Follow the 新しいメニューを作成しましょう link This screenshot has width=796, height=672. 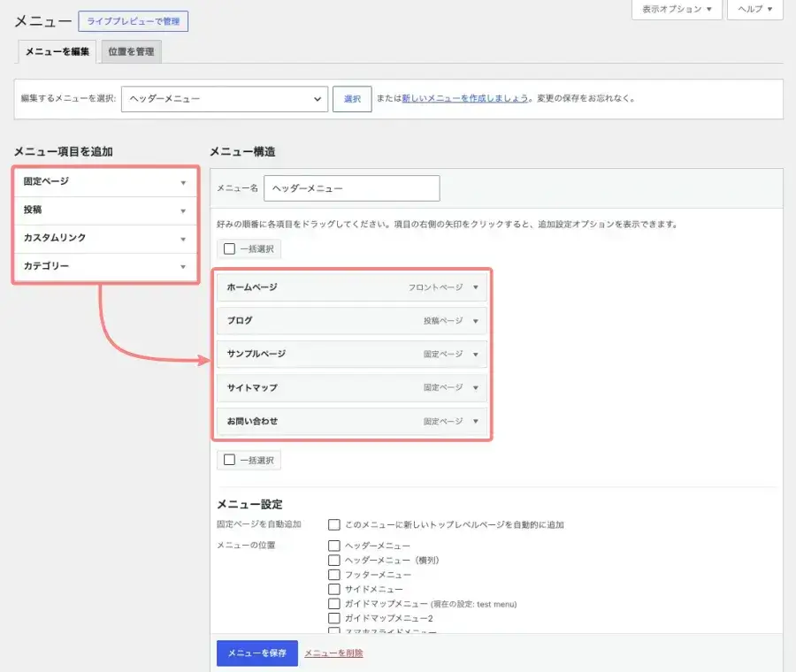click(465, 98)
